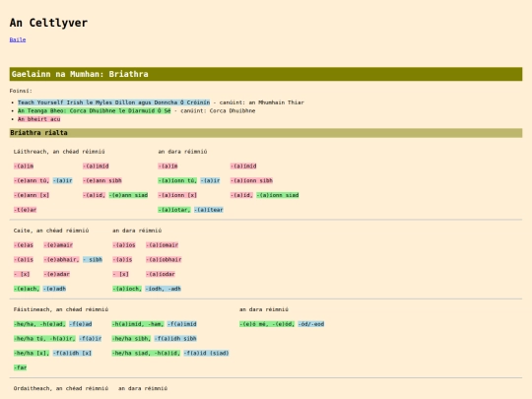The height and width of the screenshot is (399, 532).
Task: Click the '-(e)amair' ending
Action: 58,245
